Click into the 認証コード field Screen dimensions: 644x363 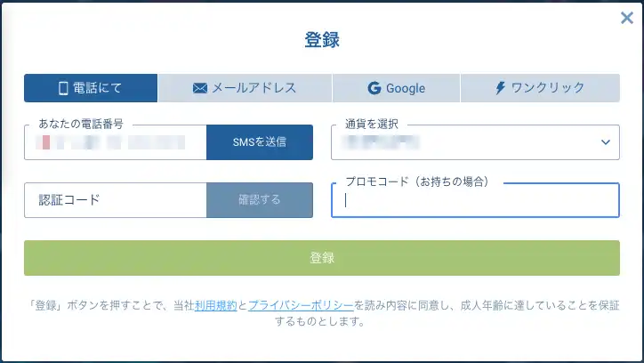[x=116, y=200]
